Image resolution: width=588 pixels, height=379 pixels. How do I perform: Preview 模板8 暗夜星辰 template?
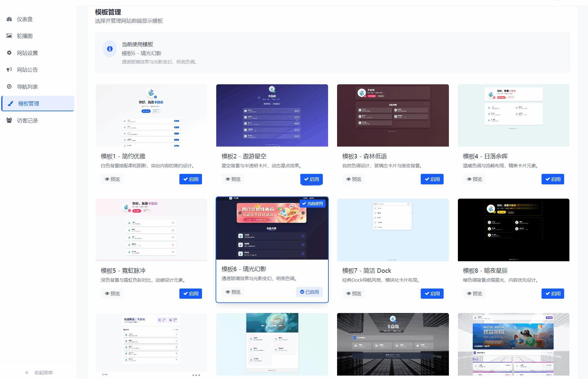[x=474, y=293]
